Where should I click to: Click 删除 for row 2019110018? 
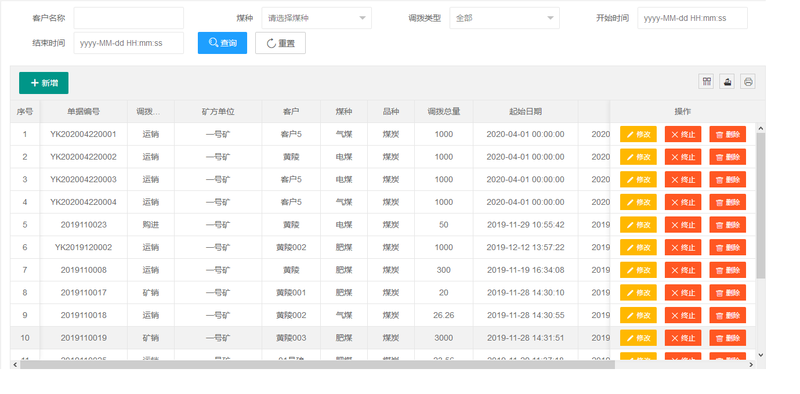click(728, 315)
